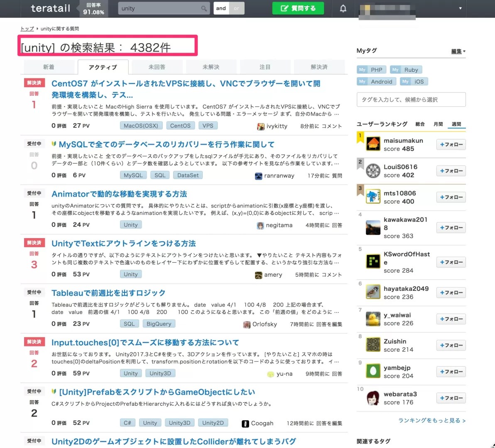Screen dimensions: 495x448
Task: Click the ranranway user avatar
Action: [258, 176]
